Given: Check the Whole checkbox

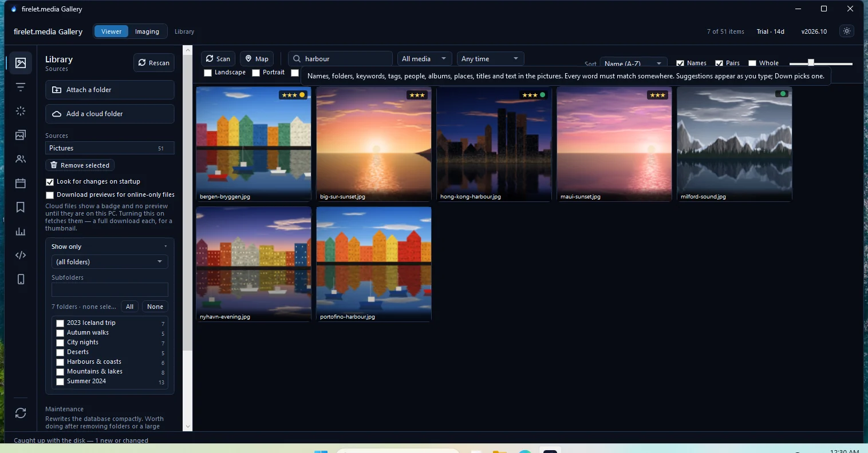Looking at the screenshot, I should (x=752, y=63).
